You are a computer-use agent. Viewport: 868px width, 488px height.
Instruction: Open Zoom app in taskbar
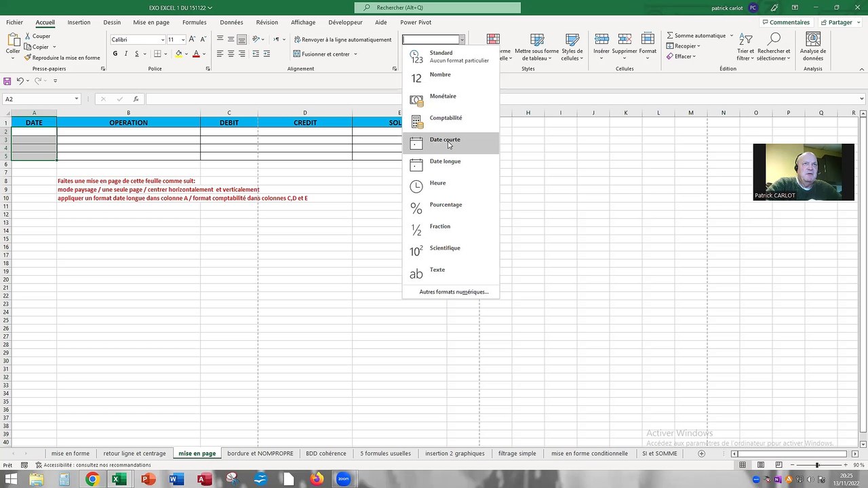click(x=343, y=479)
